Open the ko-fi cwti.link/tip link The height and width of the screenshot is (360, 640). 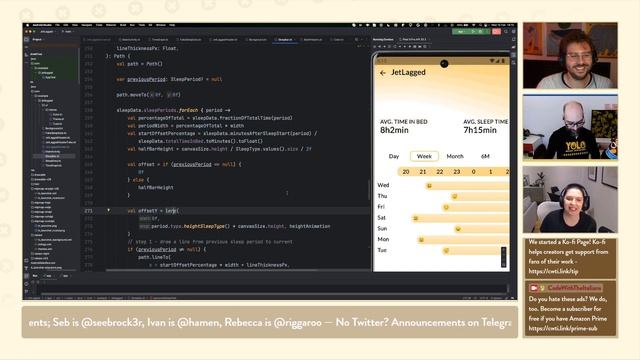[553, 271]
